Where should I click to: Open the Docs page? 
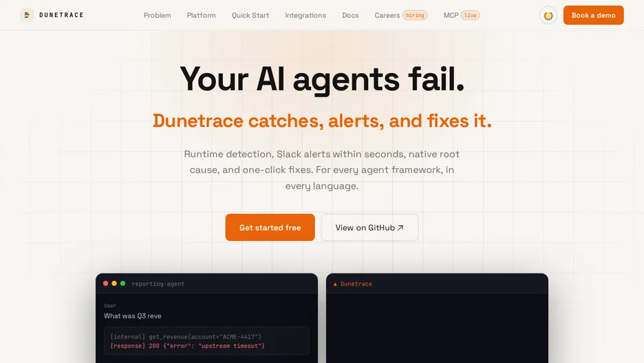350,15
